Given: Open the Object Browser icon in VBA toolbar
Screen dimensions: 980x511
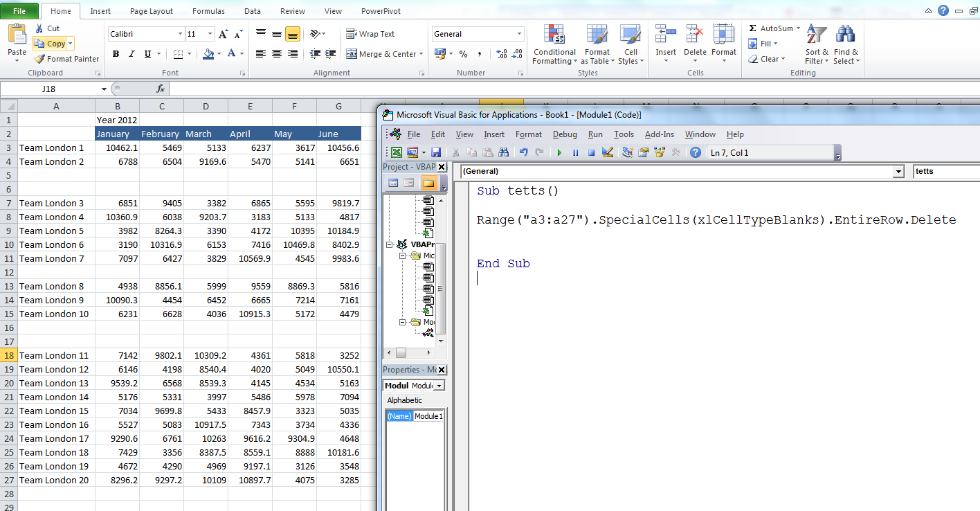Looking at the screenshot, I should 660,153.
